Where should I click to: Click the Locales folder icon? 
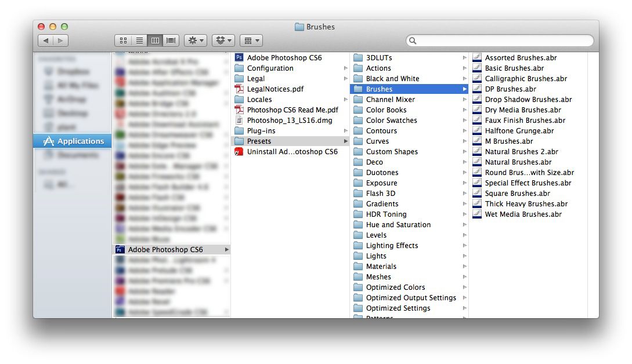point(239,100)
